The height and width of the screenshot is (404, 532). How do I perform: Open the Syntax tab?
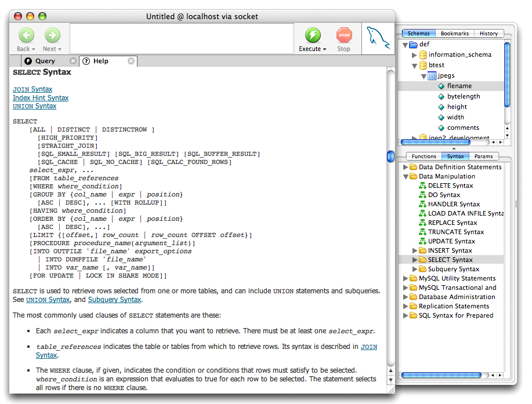click(455, 156)
